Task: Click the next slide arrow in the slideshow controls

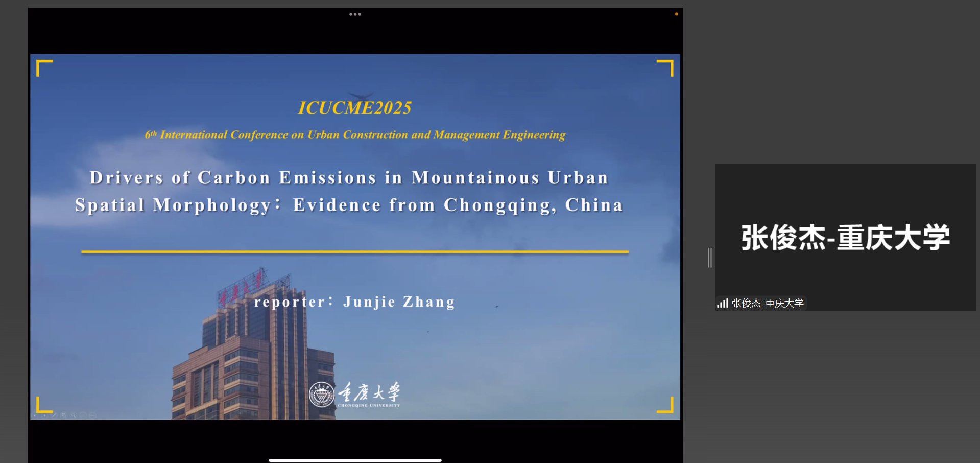Action: coord(44,415)
